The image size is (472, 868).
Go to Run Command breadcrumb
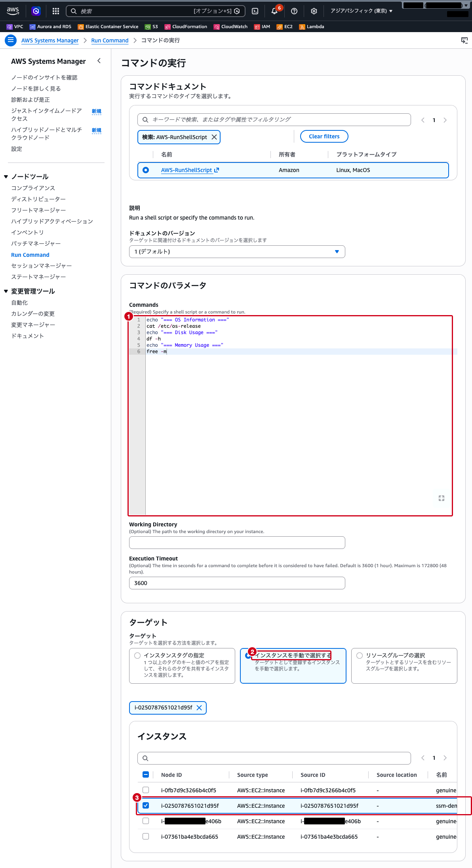(x=110, y=40)
